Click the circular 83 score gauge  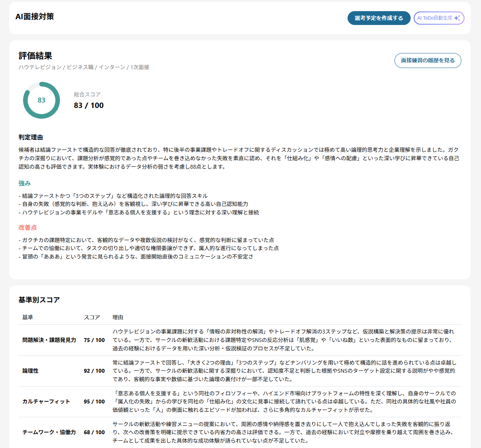click(42, 100)
